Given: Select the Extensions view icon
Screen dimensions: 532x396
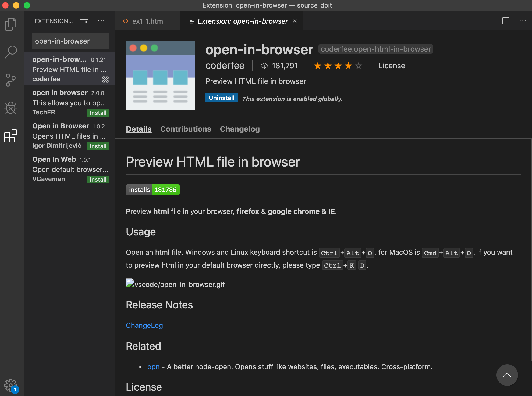Looking at the screenshot, I should [11, 136].
